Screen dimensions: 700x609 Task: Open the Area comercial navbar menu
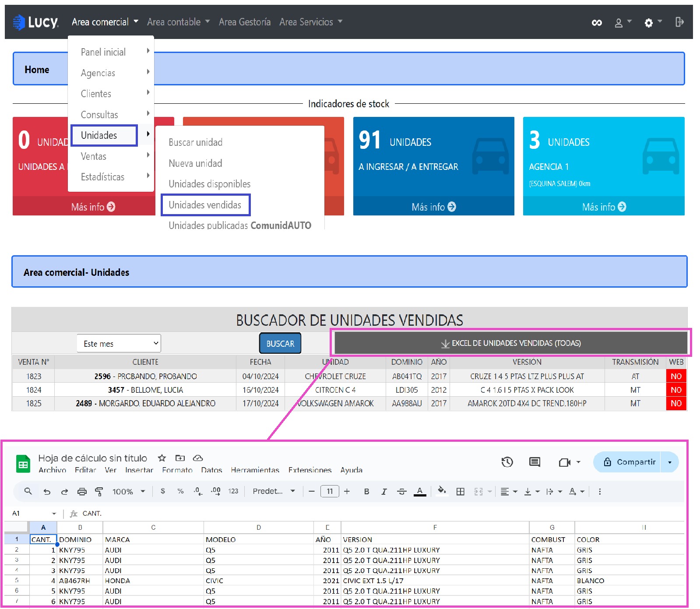coord(105,22)
